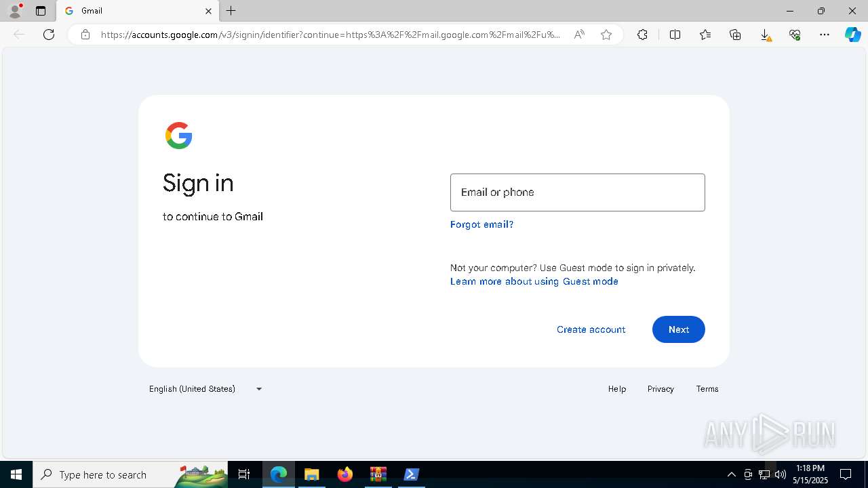Refresh the current page
The width and height of the screenshot is (868, 488).
tap(49, 35)
